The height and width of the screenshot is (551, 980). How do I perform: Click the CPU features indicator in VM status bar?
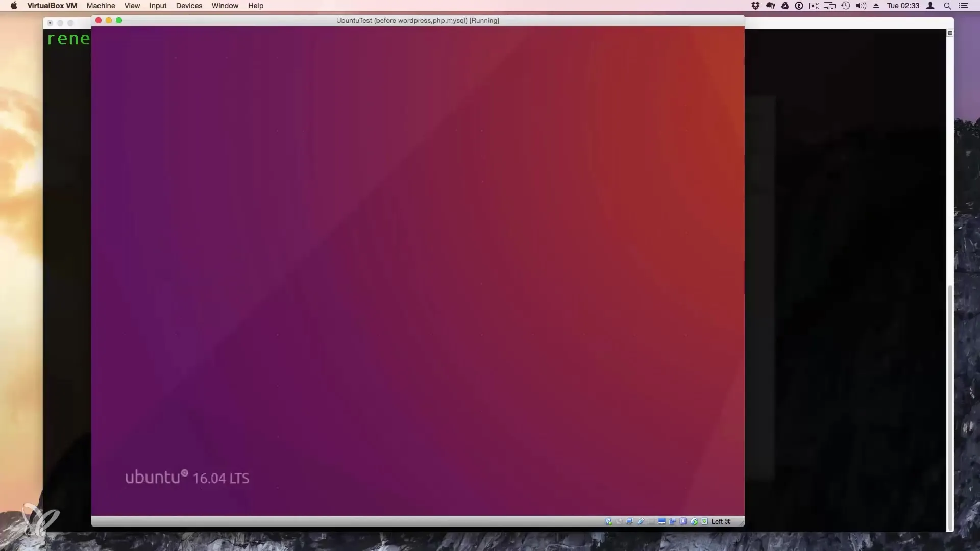pyautogui.click(x=683, y=521)
